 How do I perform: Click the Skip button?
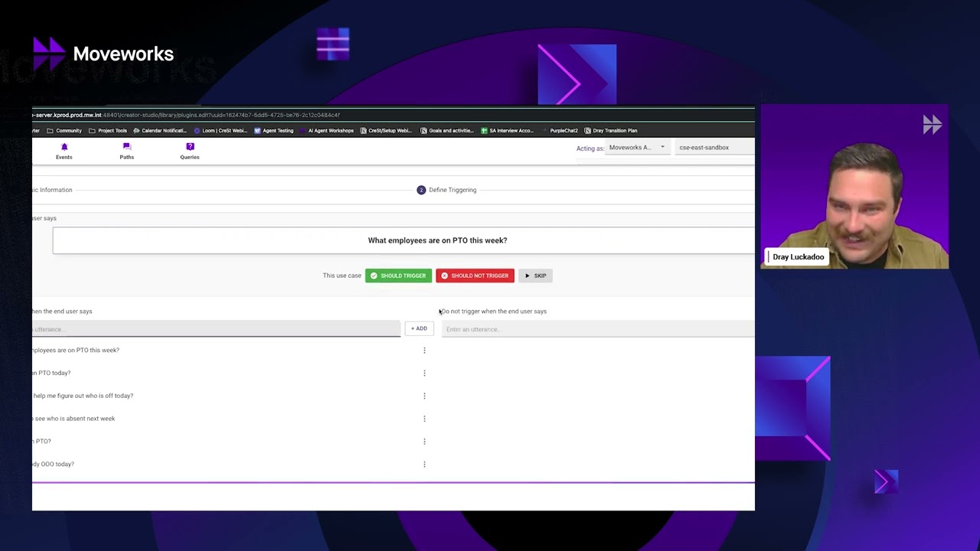(x=535, y=275)
